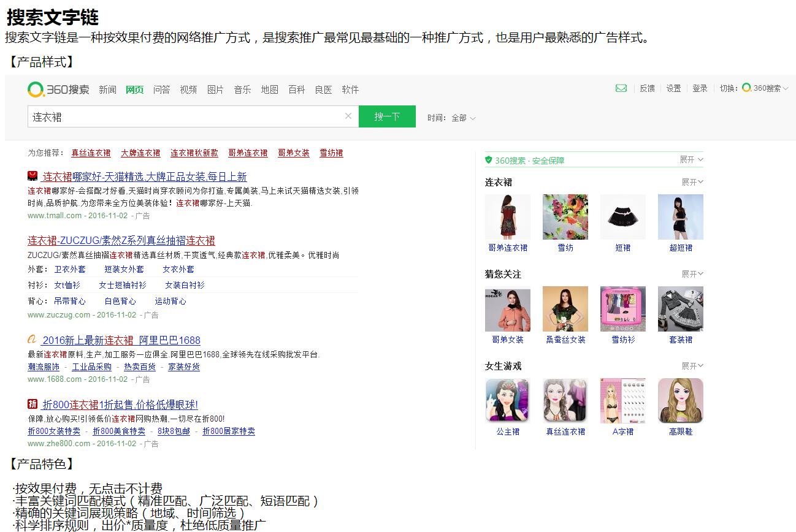The image size is (796, 532).
Task: Open the 哥弟连衣裙 product thumbnail
Action: (508, 217)
